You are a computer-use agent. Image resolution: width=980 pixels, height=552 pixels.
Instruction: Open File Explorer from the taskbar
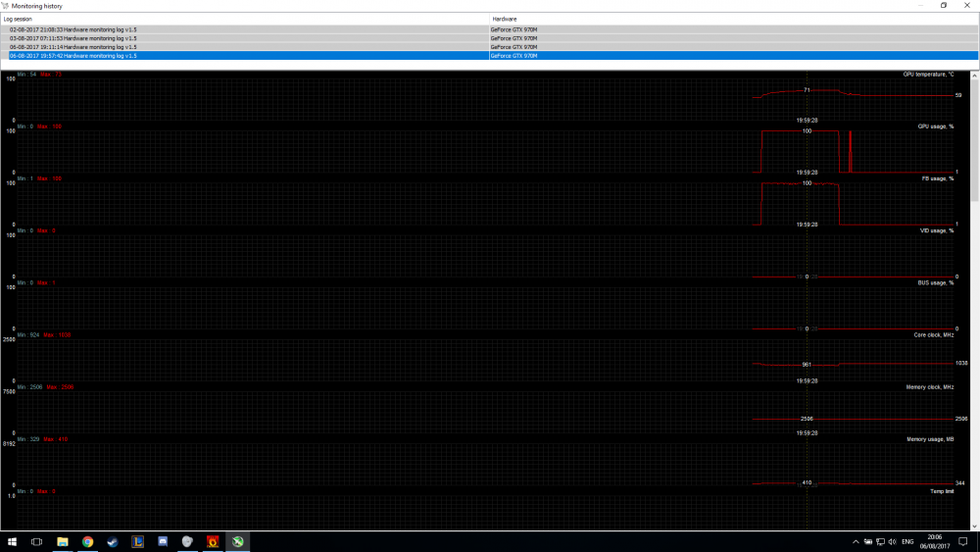63,541
